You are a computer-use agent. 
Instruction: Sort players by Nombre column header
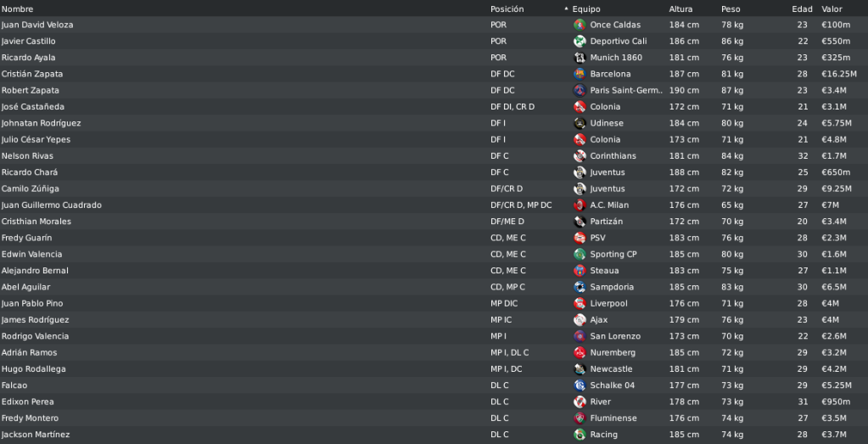(x=17, y=9)
